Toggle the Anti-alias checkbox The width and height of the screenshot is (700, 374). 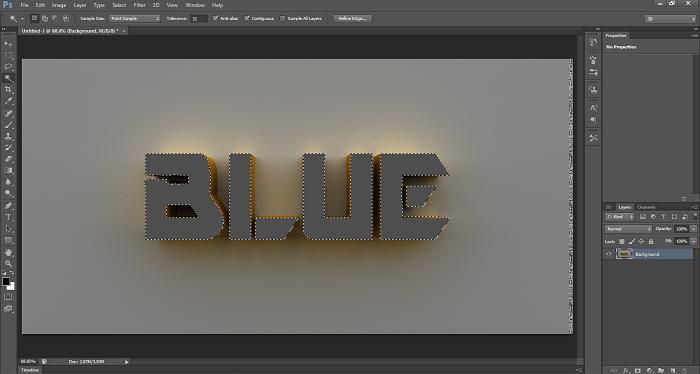click(x=216, y=18)
